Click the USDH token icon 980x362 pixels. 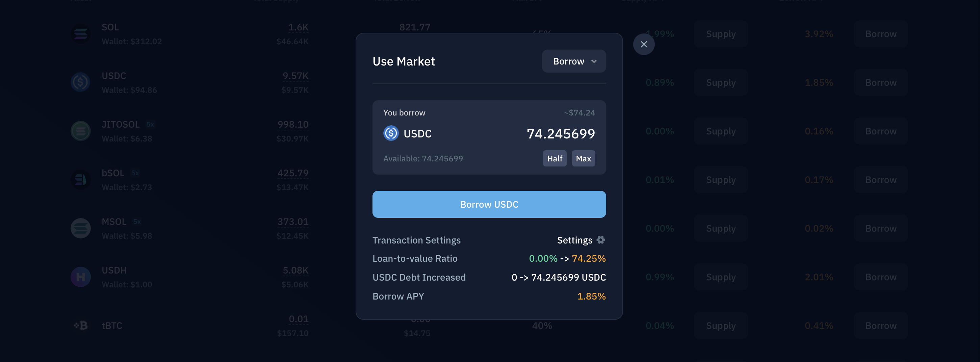[80, 277]
